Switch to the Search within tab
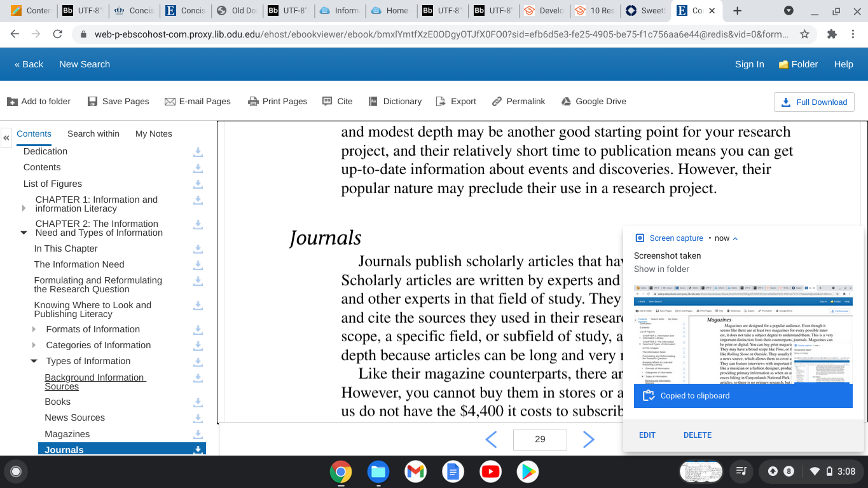The width and height of the screenshot is (868, 488). pos(93,133)
